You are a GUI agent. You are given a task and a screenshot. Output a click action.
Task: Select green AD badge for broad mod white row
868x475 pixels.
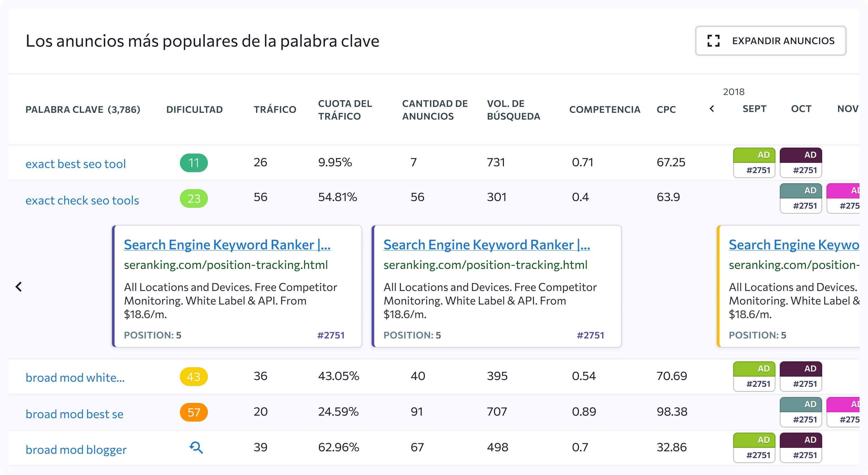tap(754, 376)
